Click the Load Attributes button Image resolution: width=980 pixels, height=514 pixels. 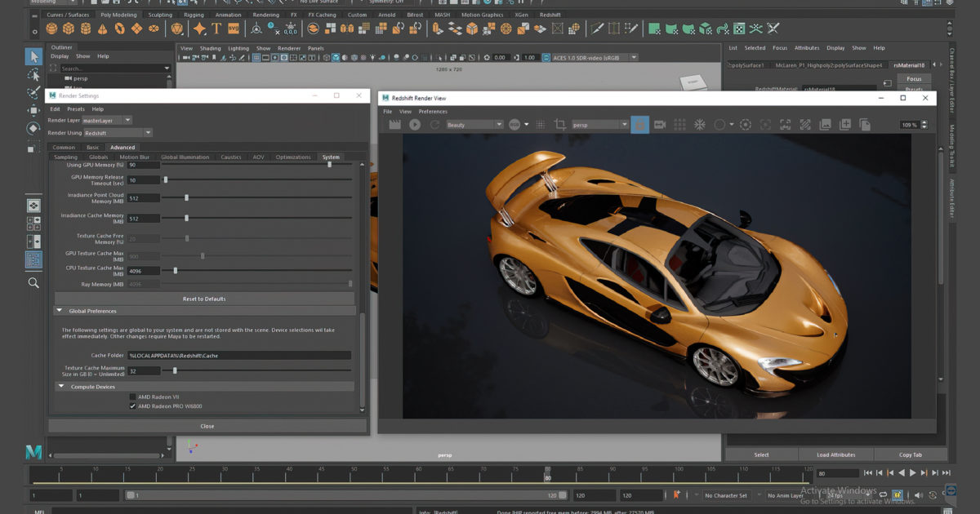coord(836,454)
